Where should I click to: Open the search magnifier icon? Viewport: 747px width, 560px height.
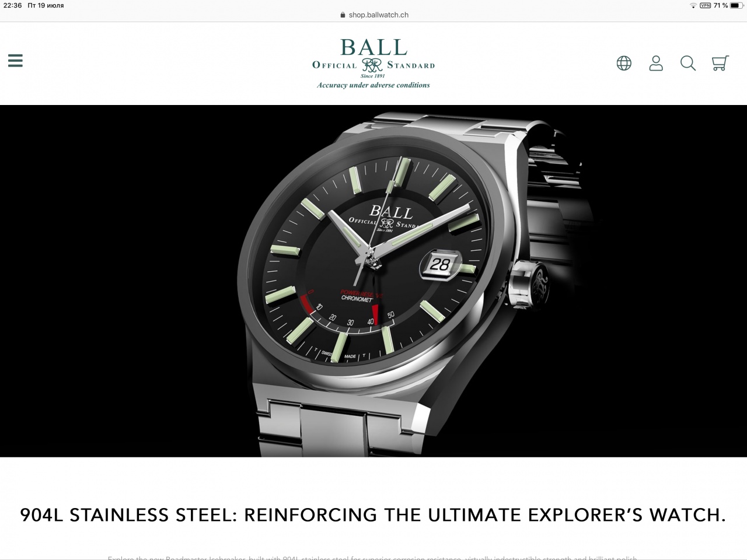(x=688, y=63)
